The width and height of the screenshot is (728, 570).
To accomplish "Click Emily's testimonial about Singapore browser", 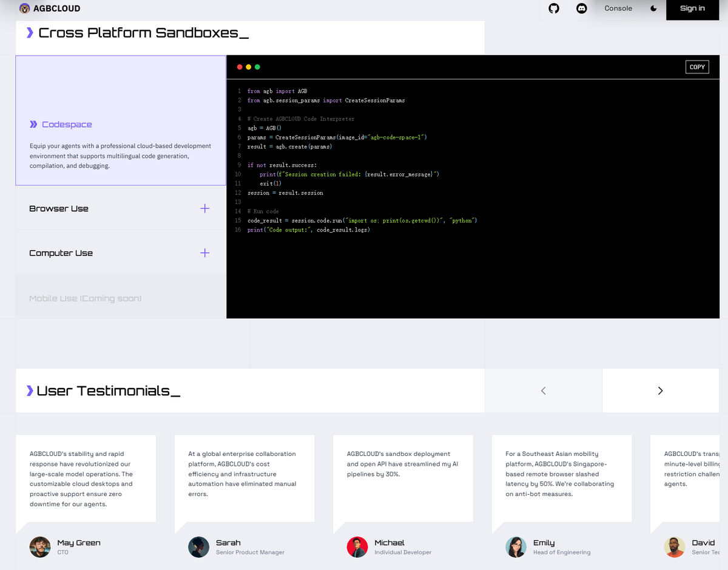I will point(560,474).
